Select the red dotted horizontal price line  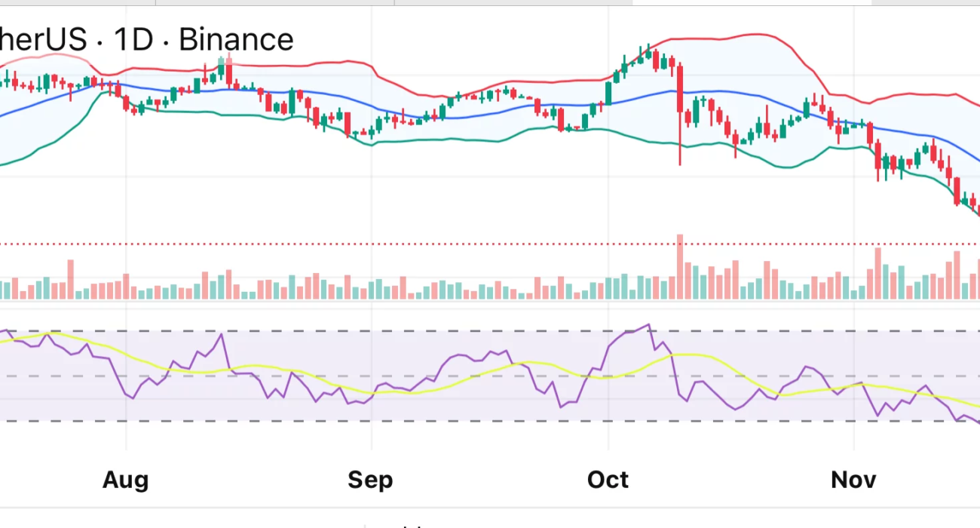452,244
